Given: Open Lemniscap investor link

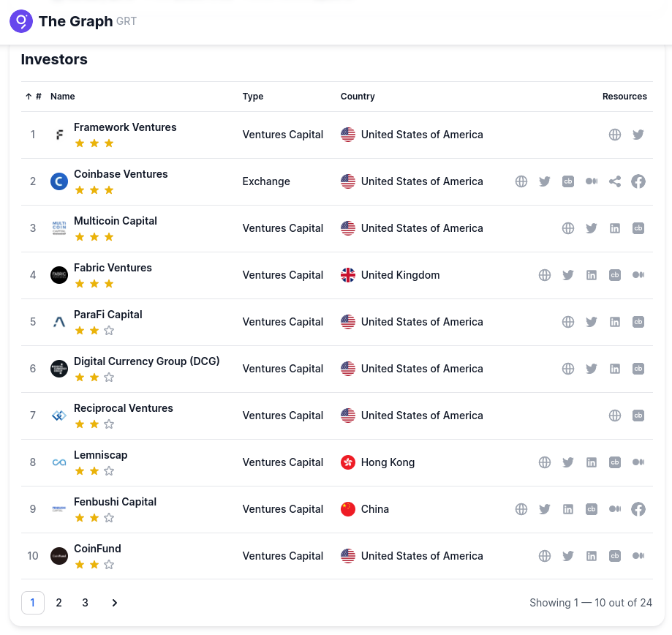Looking at the screenshot, I should coord(101,455).
